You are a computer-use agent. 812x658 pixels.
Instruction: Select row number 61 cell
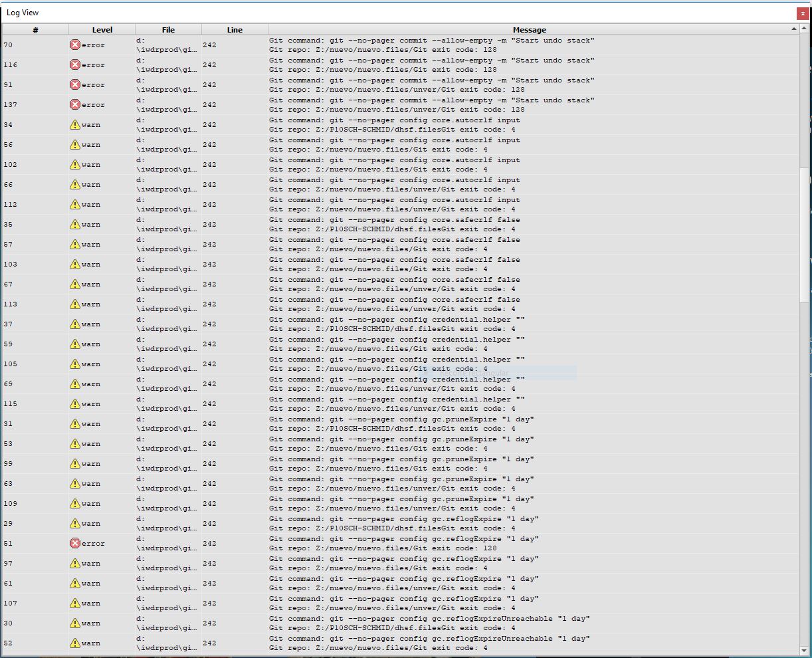click(35, 584)
